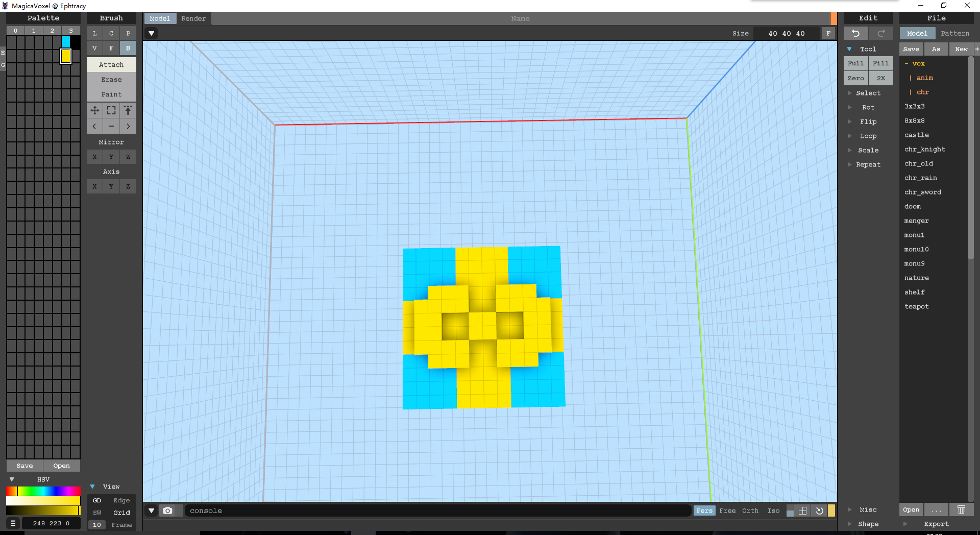The image size is (980, 535).
Task: Click the Name field at top
Action: (x=520, y=18)
